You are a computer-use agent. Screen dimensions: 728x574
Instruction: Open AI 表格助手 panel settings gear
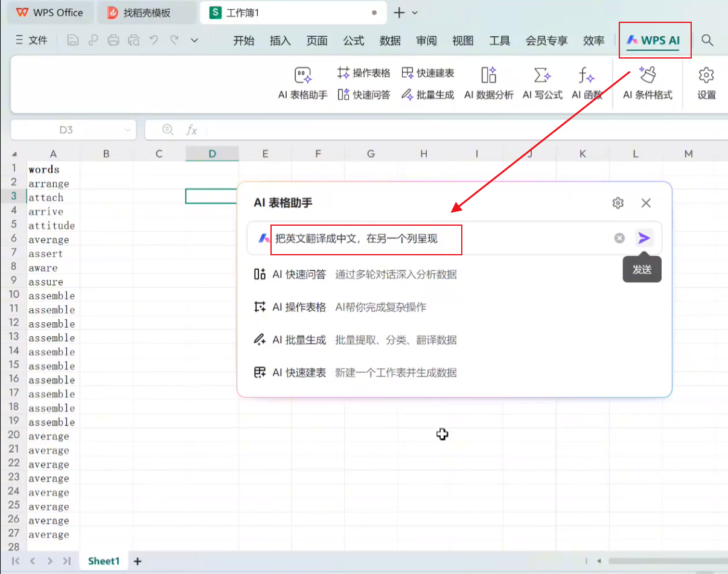point(618,203)
